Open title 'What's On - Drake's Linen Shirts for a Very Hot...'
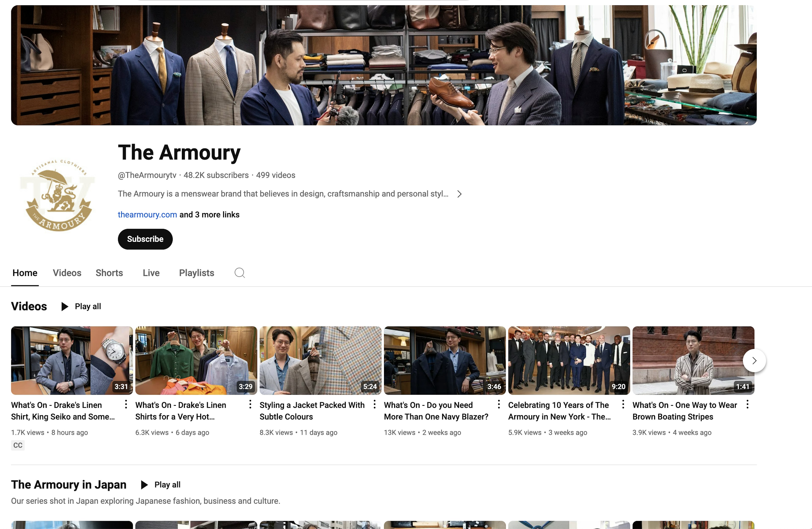The image size is (812, 529). (x=181, y=411)
